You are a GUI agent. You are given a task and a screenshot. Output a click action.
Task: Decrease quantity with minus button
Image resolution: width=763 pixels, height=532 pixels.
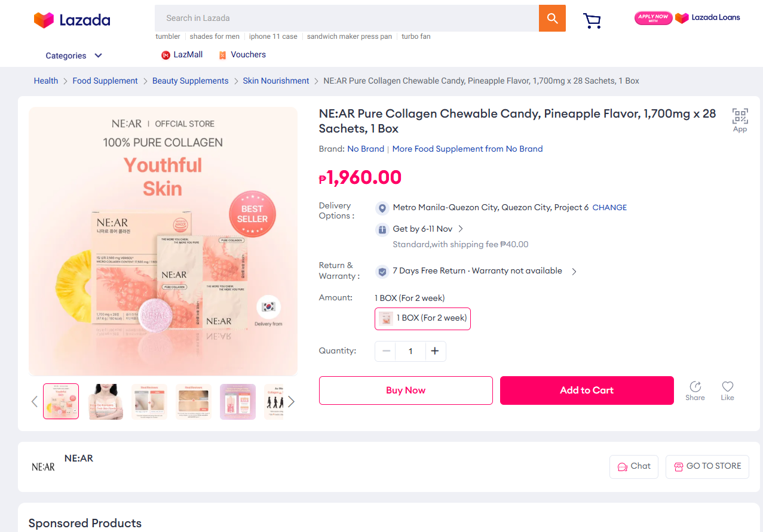point(386,351)
